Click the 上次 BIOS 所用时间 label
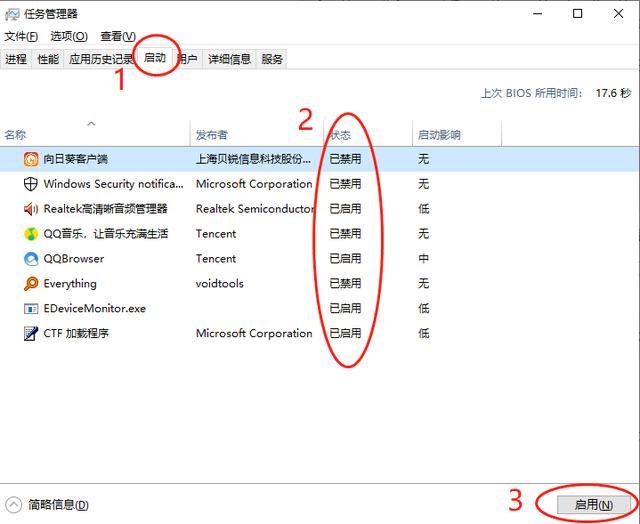Image resolution: width=640 pixels, height=524 pixels. click(531, 93)
